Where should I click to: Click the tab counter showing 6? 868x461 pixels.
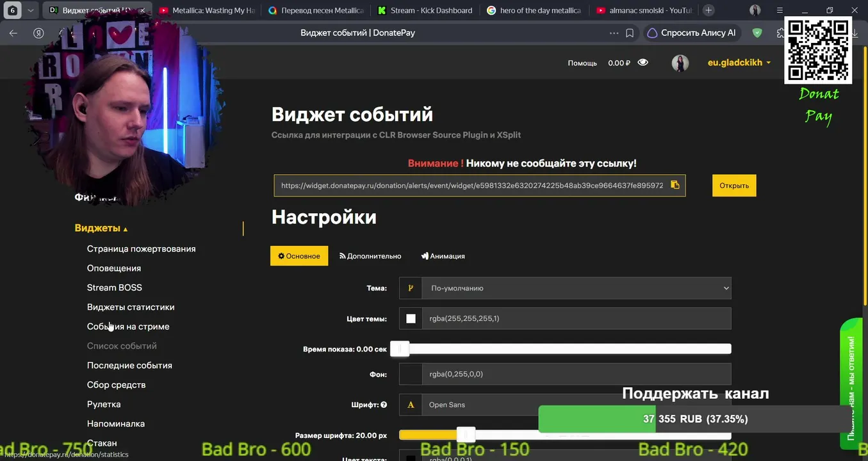[x=12, y=10]
